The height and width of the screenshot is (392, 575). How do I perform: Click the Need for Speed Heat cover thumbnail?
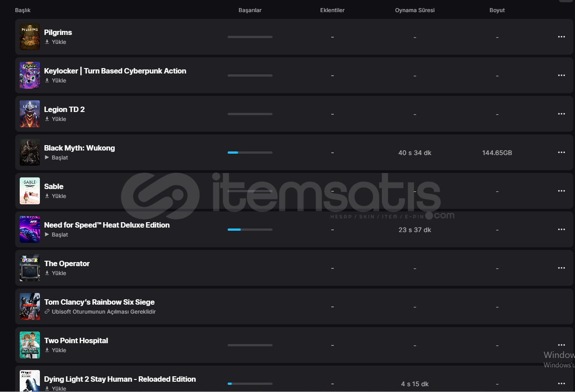coord(30,229)
